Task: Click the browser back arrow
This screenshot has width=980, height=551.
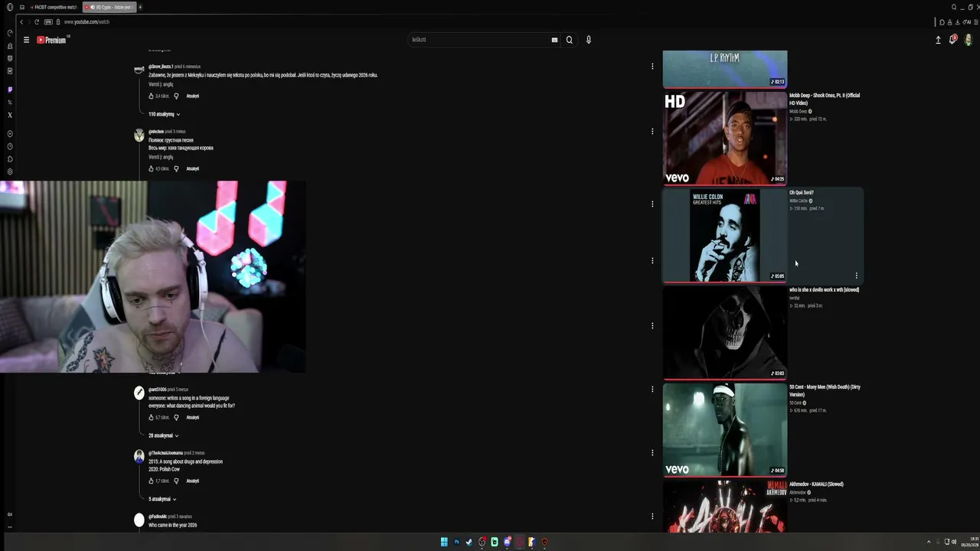Action: tap(21, 21)
